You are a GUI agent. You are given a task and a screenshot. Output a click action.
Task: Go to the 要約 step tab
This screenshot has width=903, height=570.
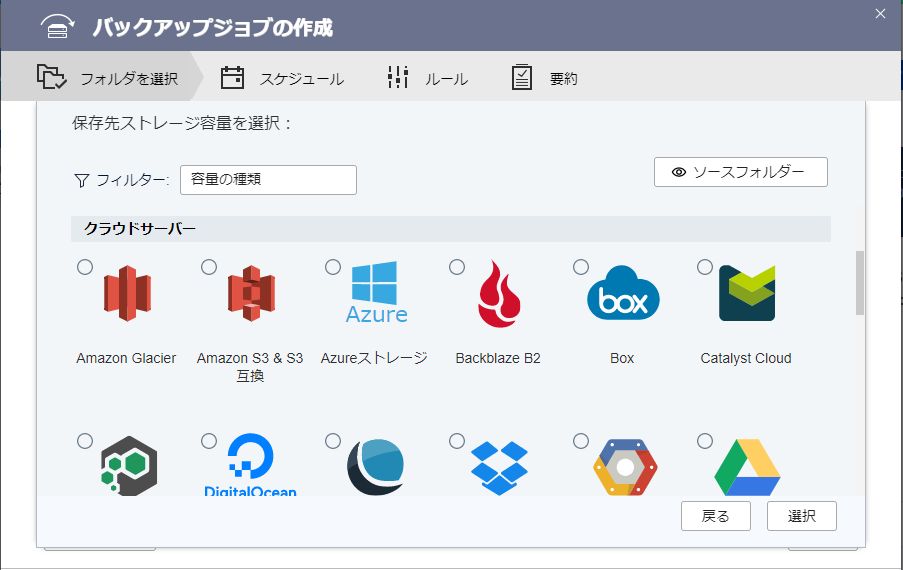tap(545, 78)
